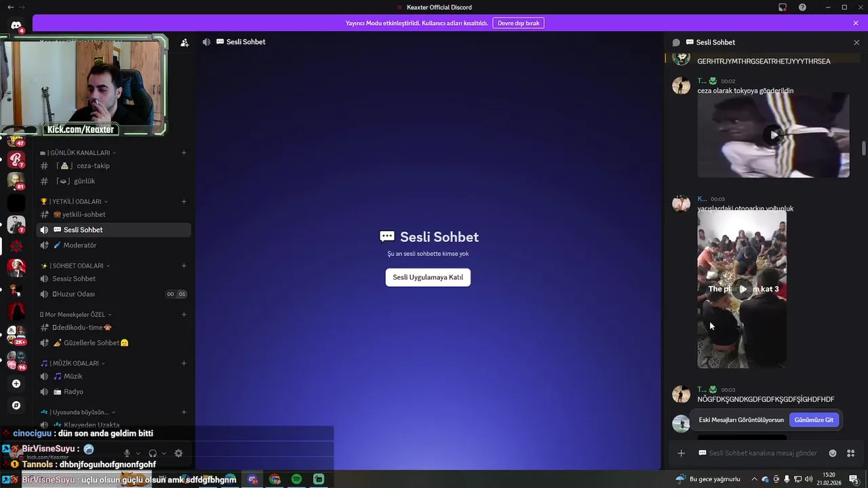Join the Güzellerle Sohbet voice channel

(114, 343)
